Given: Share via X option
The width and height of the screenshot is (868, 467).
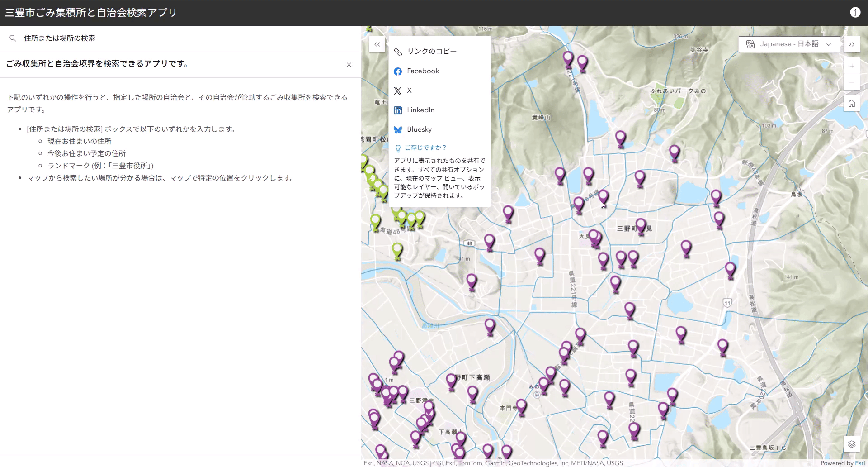Looking at the screenshot, I should click(x=439, y=91).
